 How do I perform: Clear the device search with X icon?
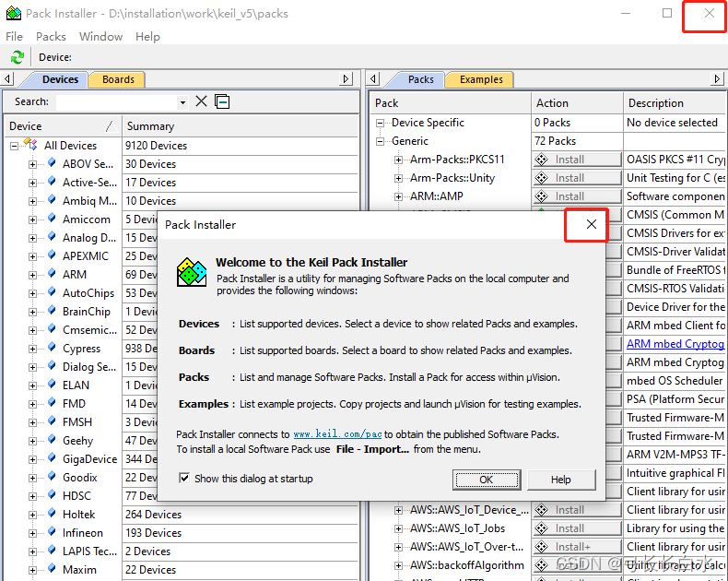[201, 101]
